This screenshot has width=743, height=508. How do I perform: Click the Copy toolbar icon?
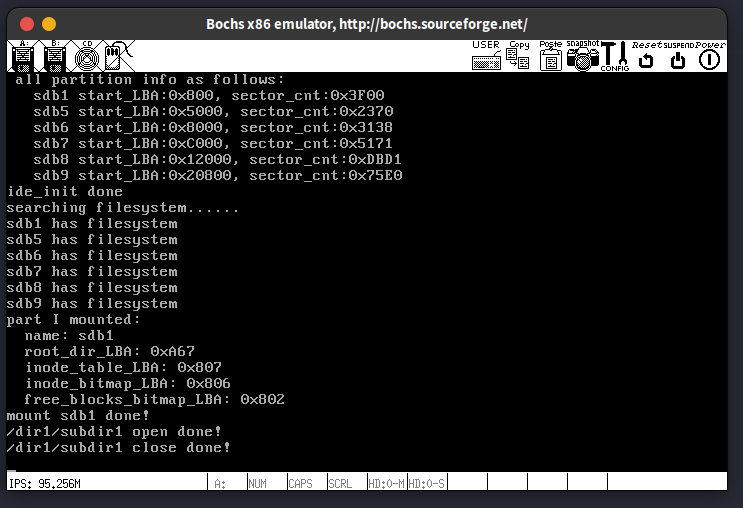(x=518, y=56)
